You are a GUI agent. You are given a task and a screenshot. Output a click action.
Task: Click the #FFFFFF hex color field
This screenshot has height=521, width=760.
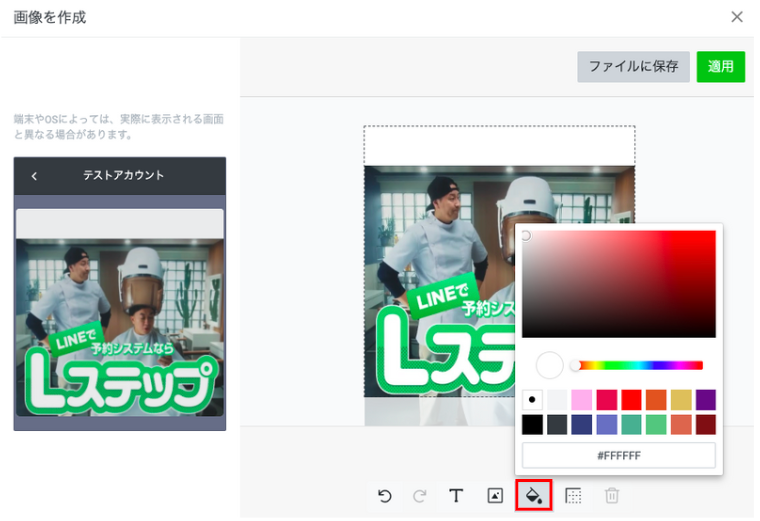pyautogui.click(x=618, y=456)
